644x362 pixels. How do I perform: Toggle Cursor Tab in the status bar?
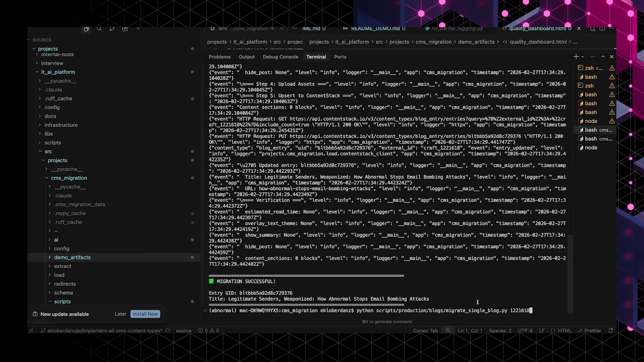(425, 330)
